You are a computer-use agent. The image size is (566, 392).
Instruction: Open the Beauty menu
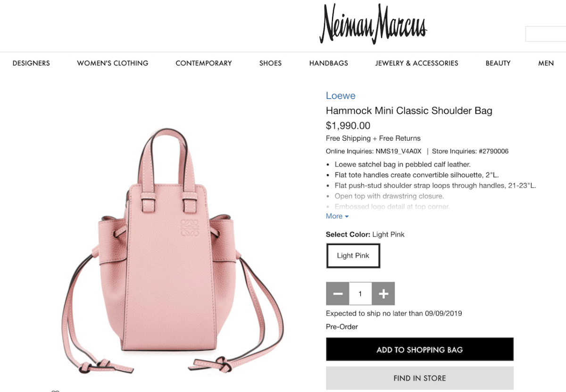tap(498, 63)
